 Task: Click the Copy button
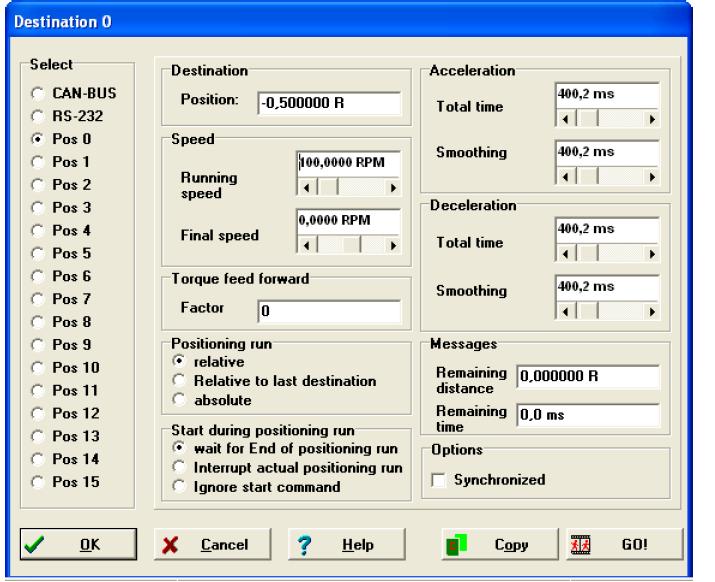pyautogui.click(x=500, y=544)
